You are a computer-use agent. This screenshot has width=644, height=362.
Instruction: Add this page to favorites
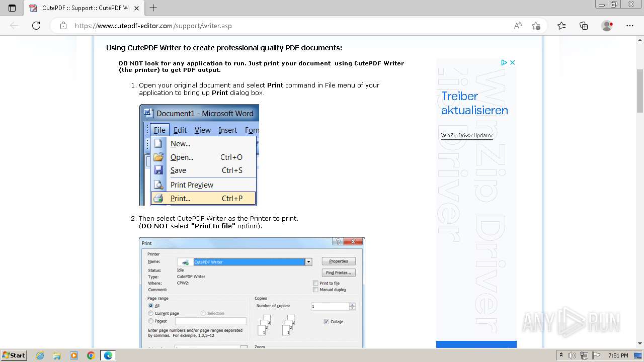point(536,26)
